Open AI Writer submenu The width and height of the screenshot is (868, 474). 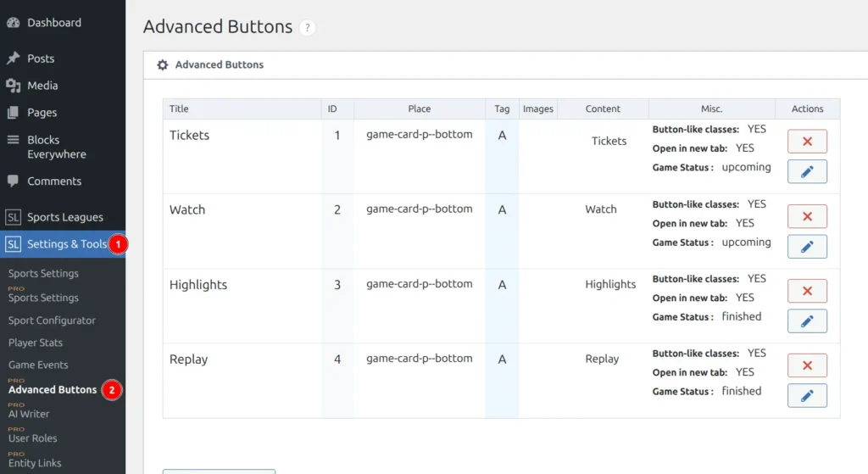(29, 414)
